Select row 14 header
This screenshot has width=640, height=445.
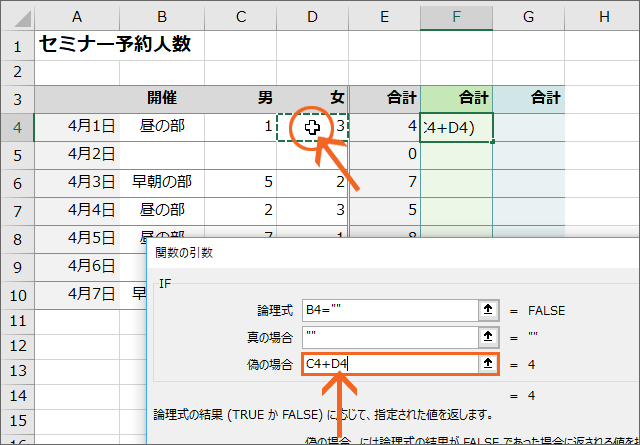click(x=17, y=396)
